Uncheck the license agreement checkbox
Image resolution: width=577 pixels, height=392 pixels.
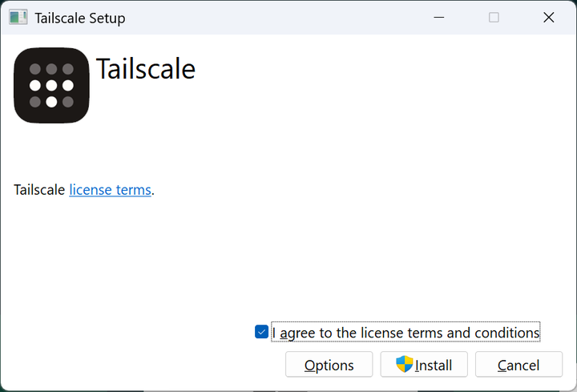coord(261,332)
